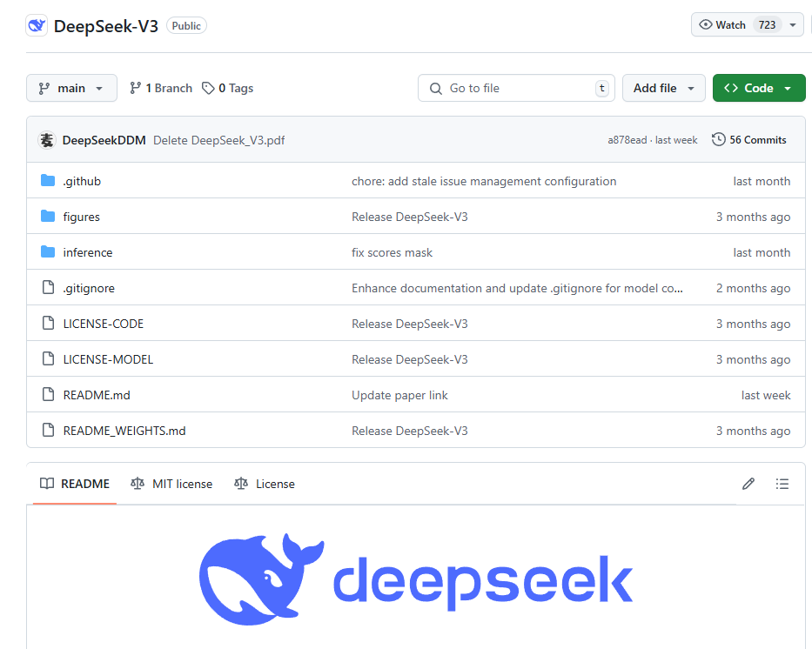812x649 pixels.
Task: Click the tag icon next to 0 Tags
Action: (x=208, y=89)
